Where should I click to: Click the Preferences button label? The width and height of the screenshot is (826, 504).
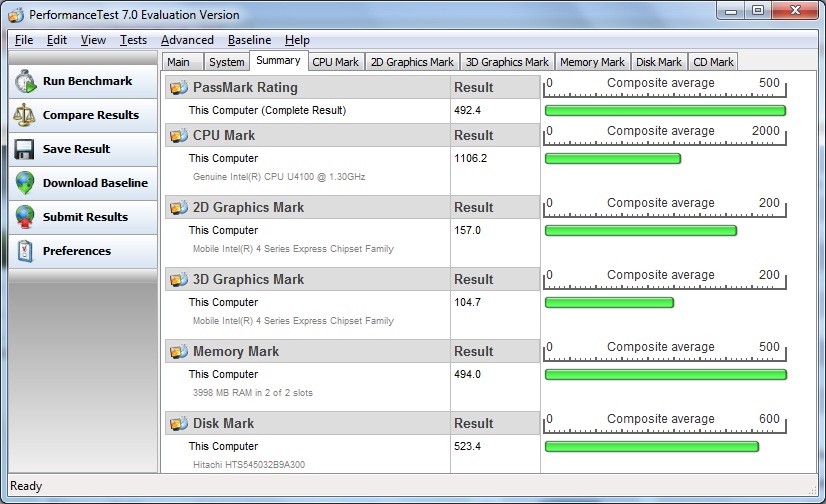[77, 251]
